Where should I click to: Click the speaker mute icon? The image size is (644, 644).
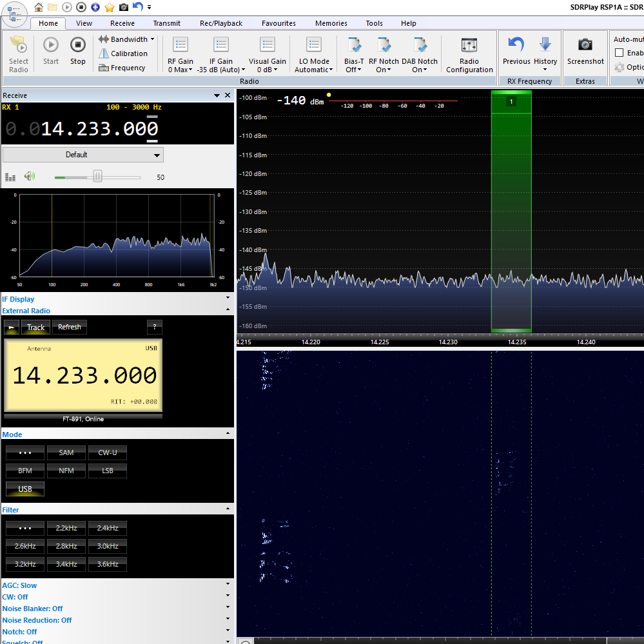click(30, 177)
